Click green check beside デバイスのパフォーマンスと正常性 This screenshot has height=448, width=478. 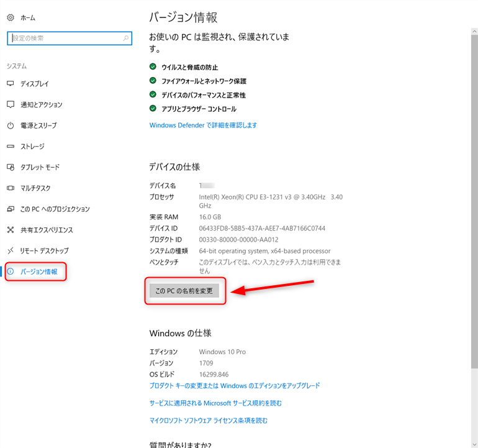(x=153, y=94)
